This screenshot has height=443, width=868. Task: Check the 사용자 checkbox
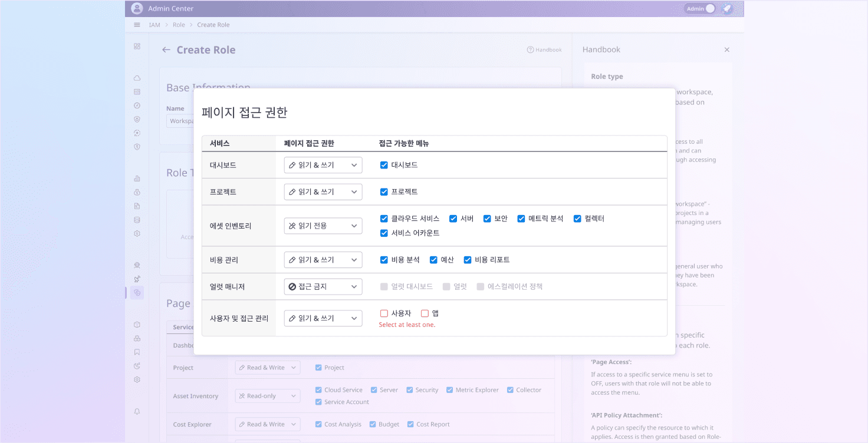pyautogui.click(x=384, y=313)
